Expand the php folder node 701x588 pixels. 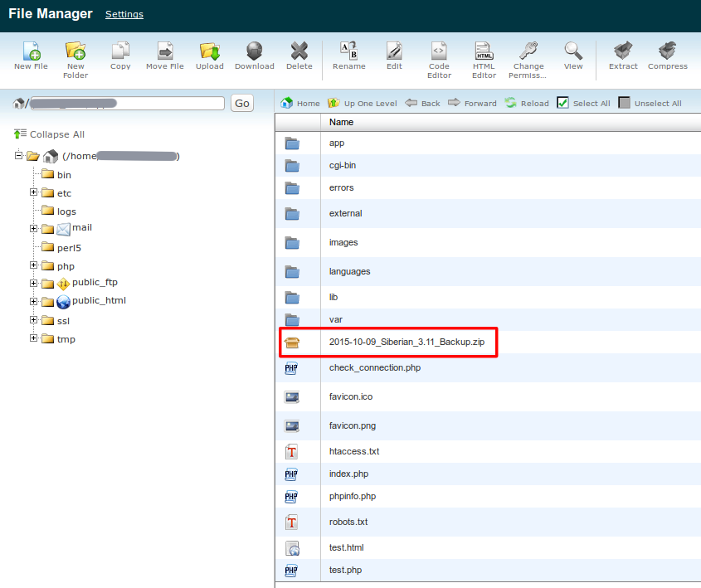[33, 265]
